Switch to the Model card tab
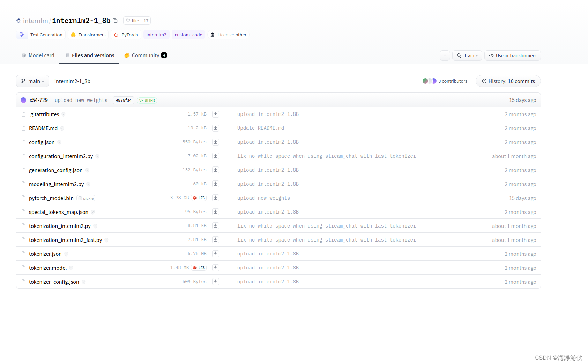The width and height of the screenshot is (588, 364). [x=37, y=55]
